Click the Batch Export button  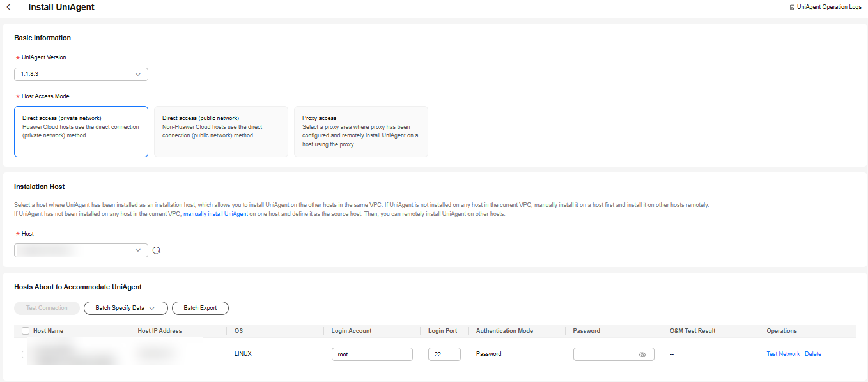point(200,308)
